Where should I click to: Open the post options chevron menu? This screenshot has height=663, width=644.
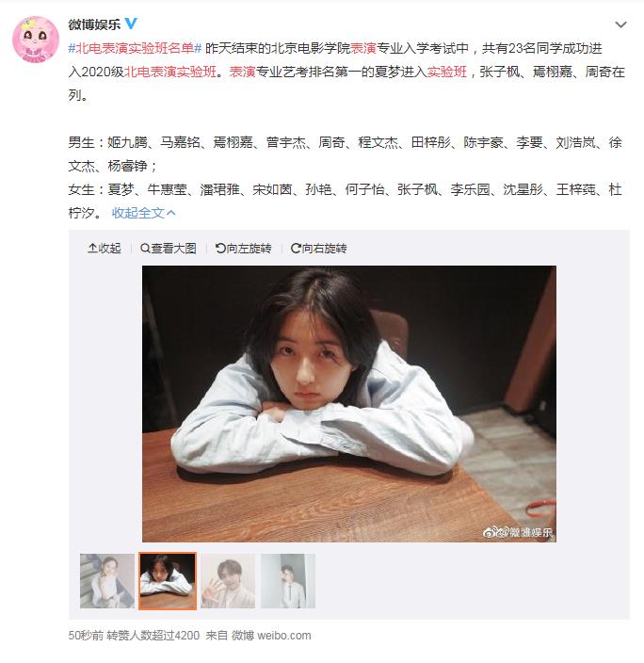pyautogui.click(x=620, y=24)
